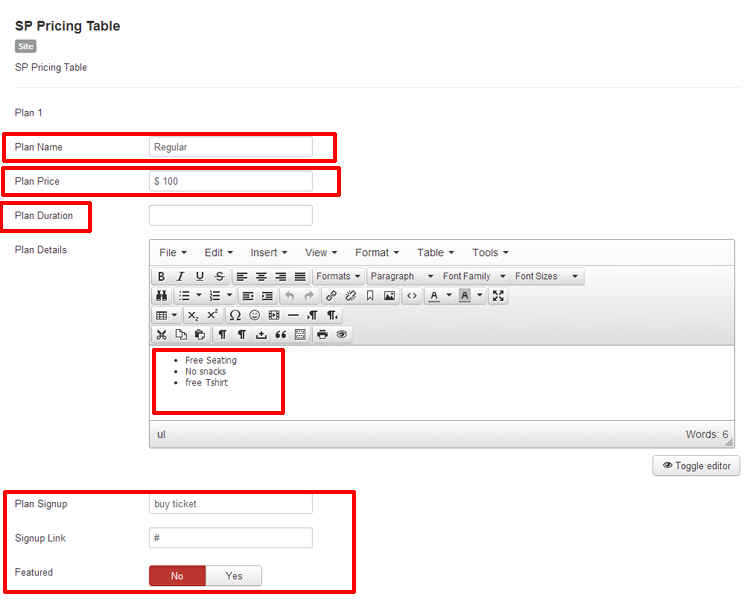Screen dimensions: 750x613
Task: Remove link with unlink icon
Action: 351,296
